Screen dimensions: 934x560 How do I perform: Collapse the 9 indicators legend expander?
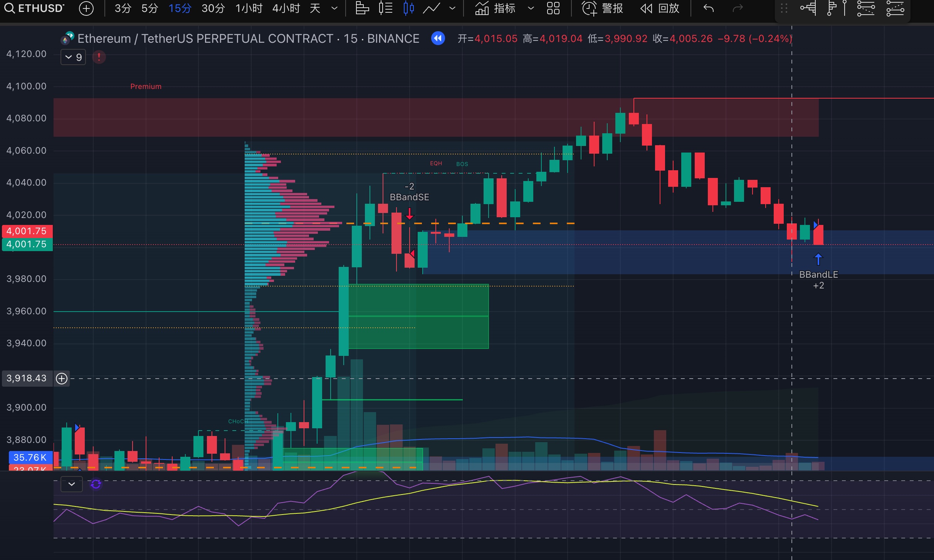point(73,57)
